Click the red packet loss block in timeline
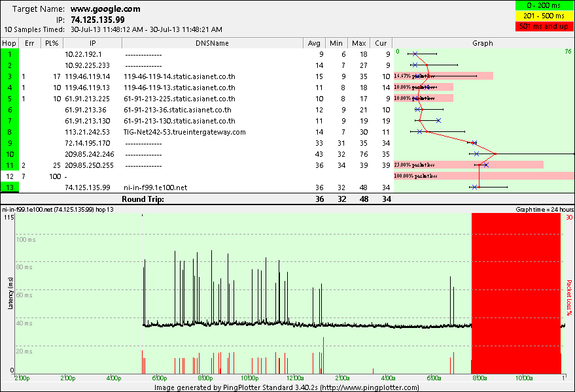This screenshot has width=575, height=392. coord(516,293)
